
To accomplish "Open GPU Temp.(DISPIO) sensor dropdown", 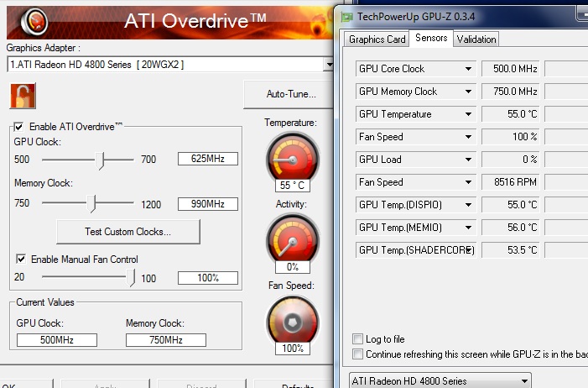I will point(468,205).
